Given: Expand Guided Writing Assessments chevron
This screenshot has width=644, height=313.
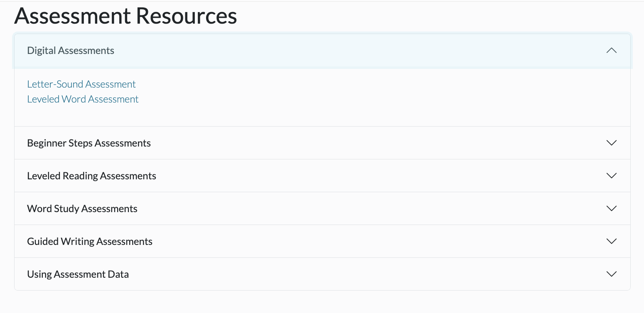Looking at the screenshot, I should [611, 241].
